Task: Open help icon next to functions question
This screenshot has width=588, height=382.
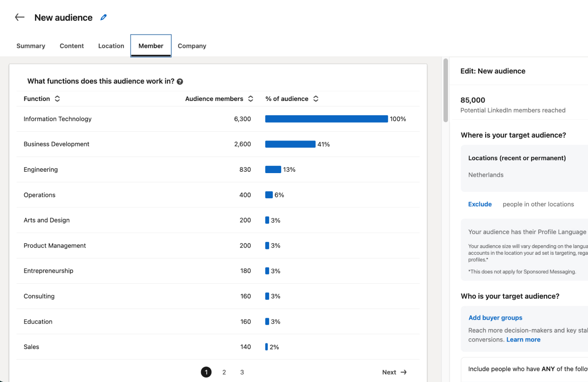Action: tap(180, 82)
